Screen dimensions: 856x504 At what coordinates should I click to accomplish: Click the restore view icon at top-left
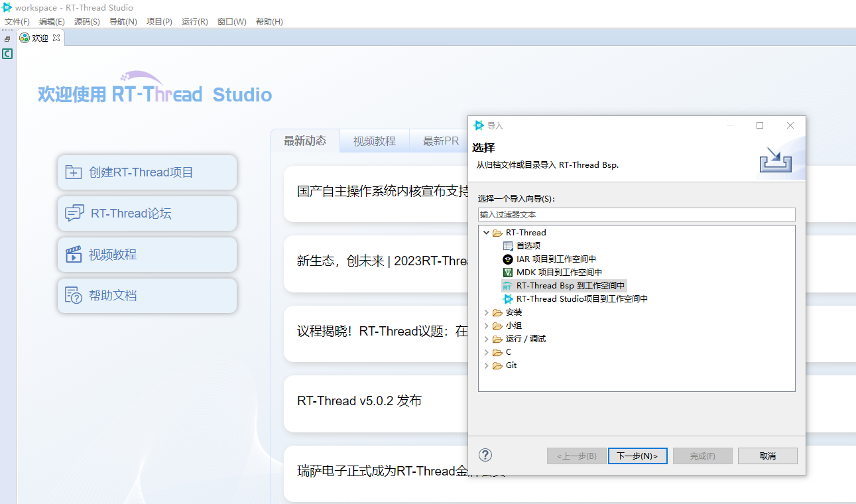click(x=7, y=39)
